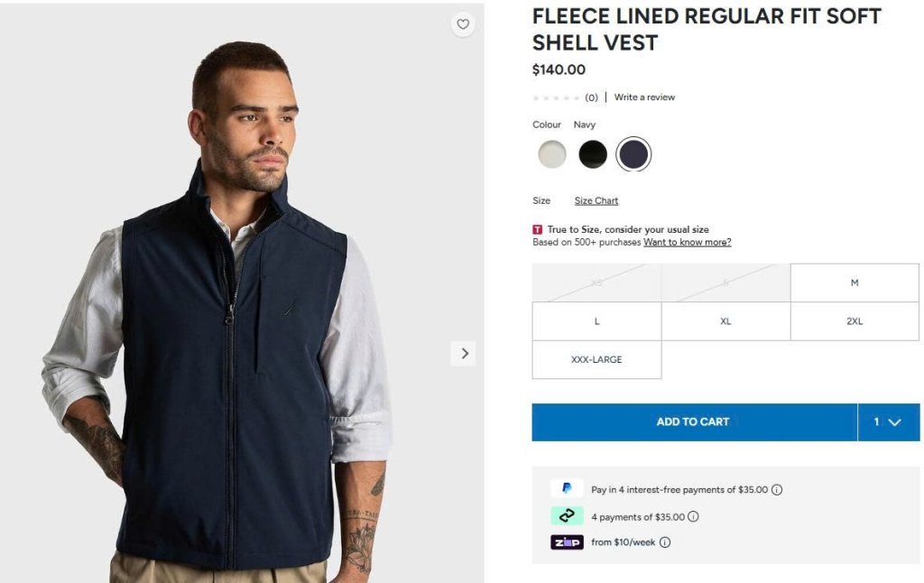
Task: Click Write a review link
Action: (x=644, y=97)
